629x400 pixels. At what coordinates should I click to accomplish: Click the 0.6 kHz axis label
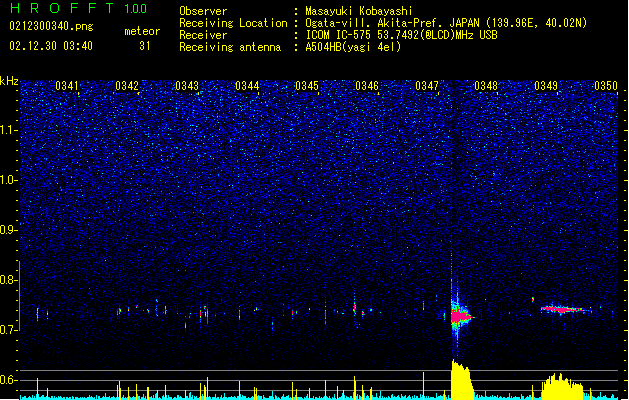click(x=9, y=380)
